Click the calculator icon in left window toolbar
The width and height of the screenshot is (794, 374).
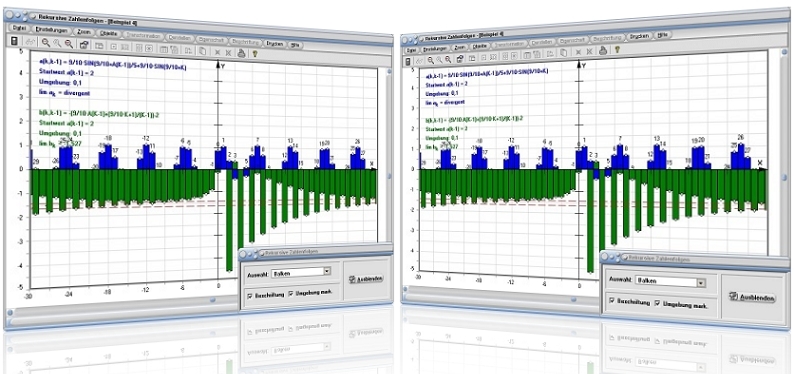point(14,42)
